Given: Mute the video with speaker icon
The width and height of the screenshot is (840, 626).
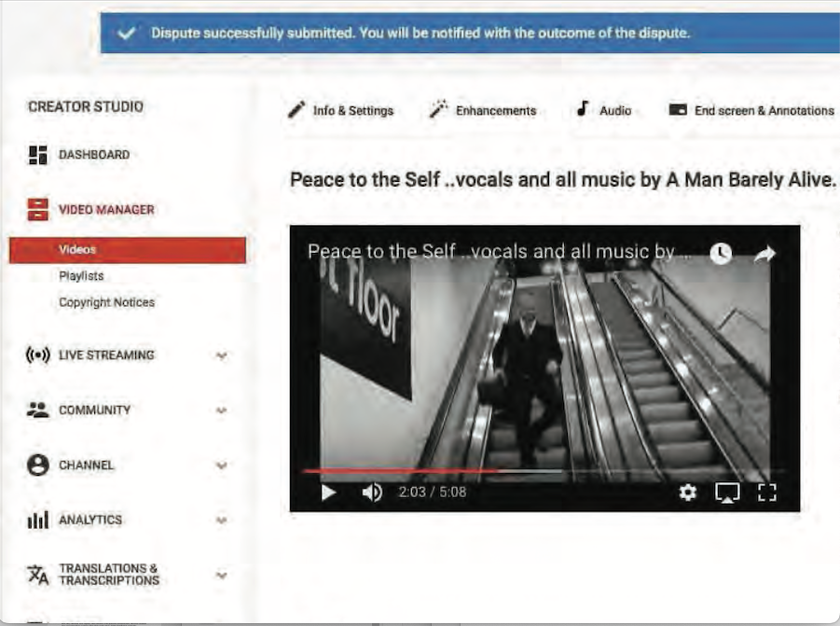Looking at the screenshot, I should [x=372, y=492].
